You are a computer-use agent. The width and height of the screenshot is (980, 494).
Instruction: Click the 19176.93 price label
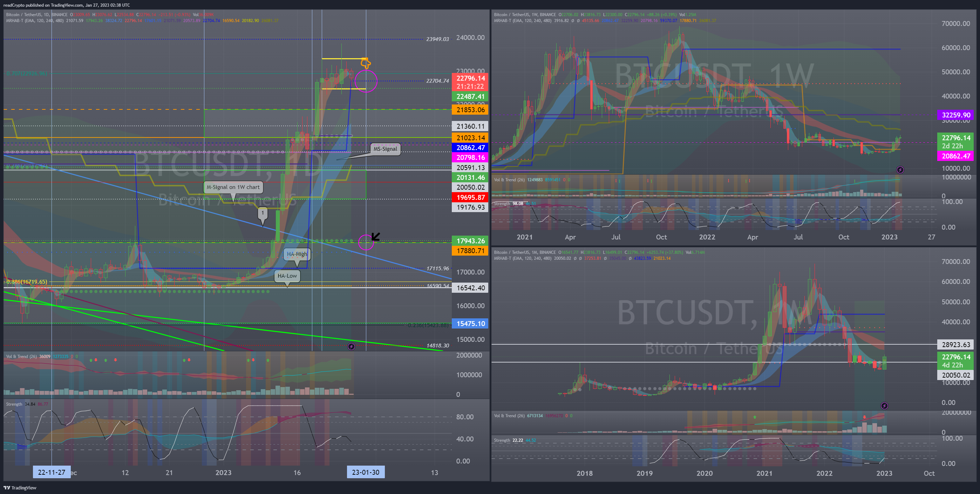(470, 207)
